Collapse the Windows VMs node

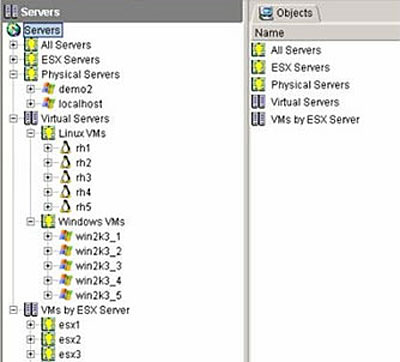point(31,222)
